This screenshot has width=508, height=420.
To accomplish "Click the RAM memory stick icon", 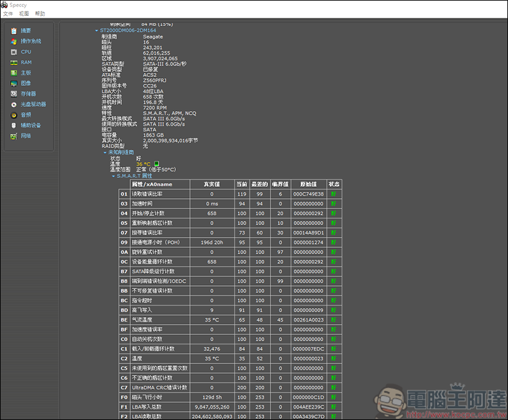I will coord(14,62).
